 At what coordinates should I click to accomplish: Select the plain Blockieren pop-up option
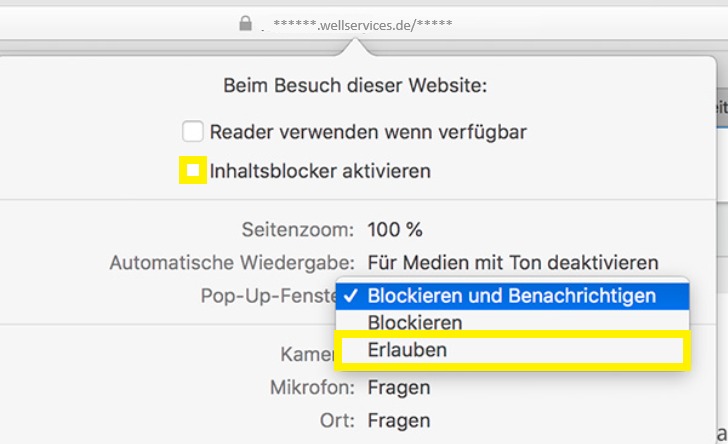click(x=415, y=323)
